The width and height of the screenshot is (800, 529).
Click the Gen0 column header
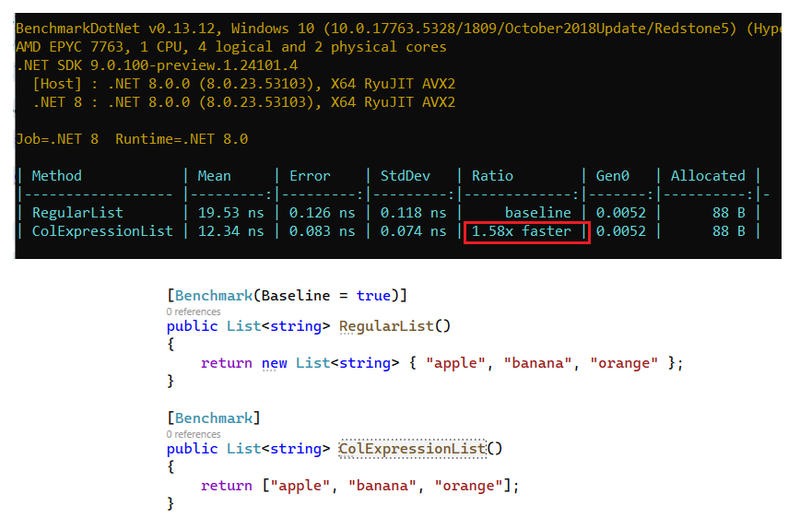612,176
